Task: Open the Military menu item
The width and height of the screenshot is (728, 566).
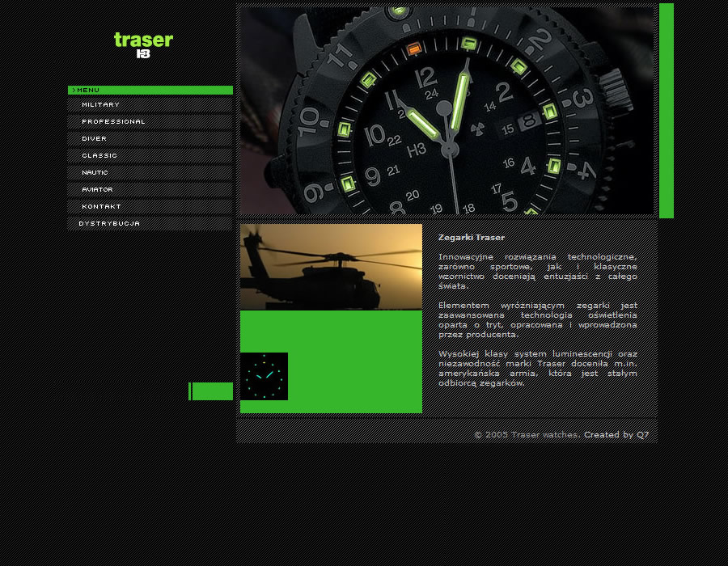Action: click(150, 105)
